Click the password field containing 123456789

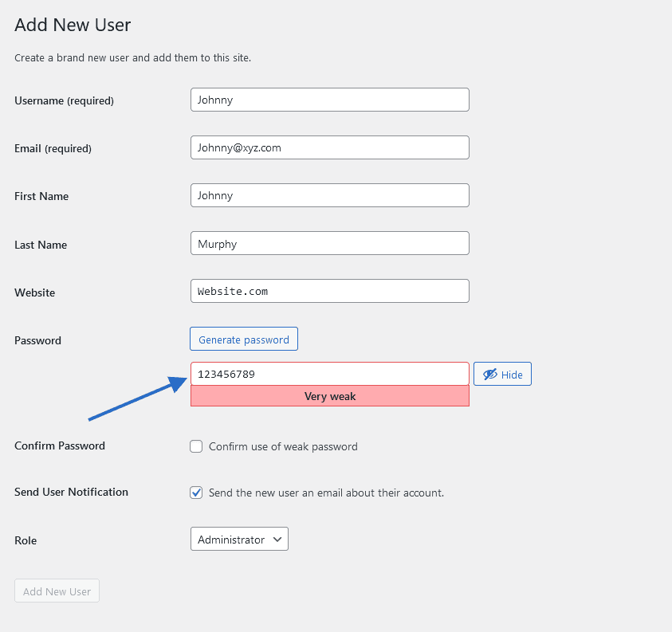tap(329, 374)
